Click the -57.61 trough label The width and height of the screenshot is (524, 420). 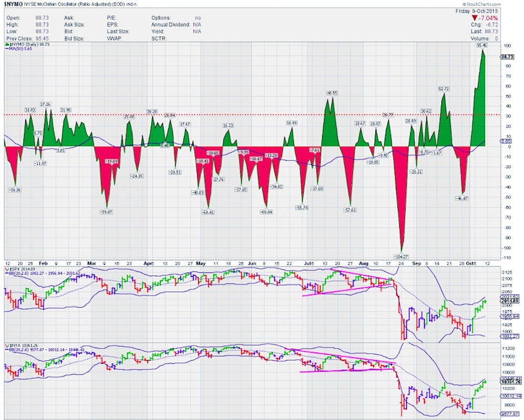350,209
